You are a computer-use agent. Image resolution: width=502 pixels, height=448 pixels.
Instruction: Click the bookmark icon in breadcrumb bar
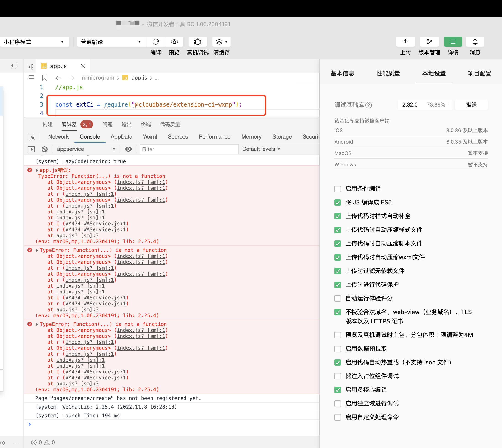pos(45,78)
